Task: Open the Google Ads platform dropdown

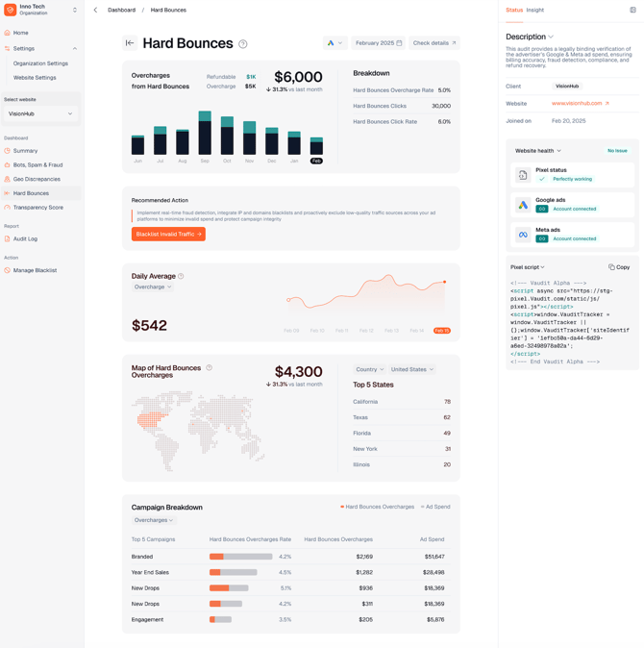Action: pyautogui.click(x=335, y=43)
